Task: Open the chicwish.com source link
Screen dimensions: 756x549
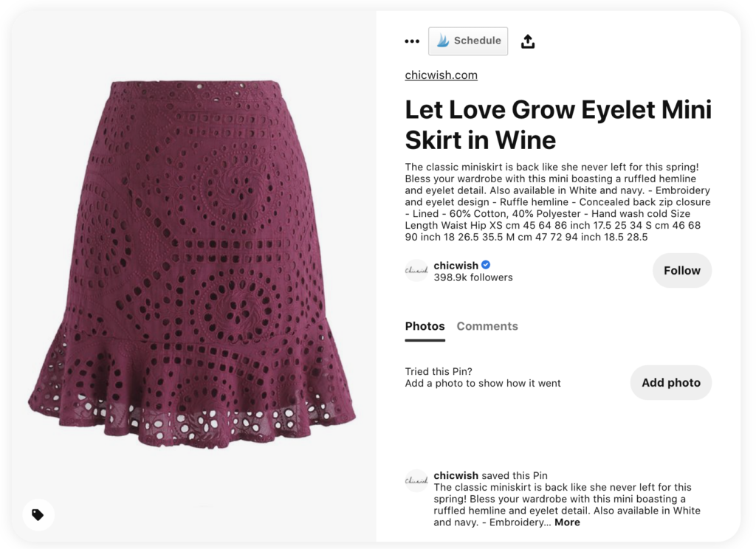Action: 441,75
